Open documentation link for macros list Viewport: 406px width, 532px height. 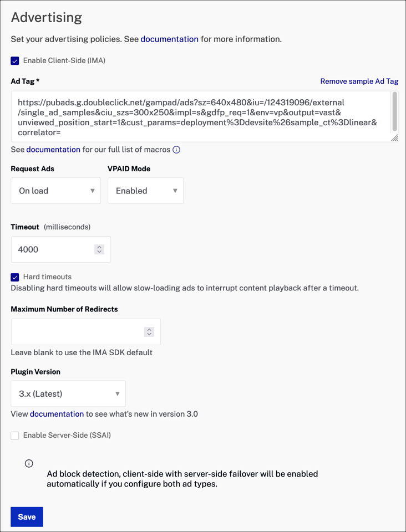[x=53, y=150]
